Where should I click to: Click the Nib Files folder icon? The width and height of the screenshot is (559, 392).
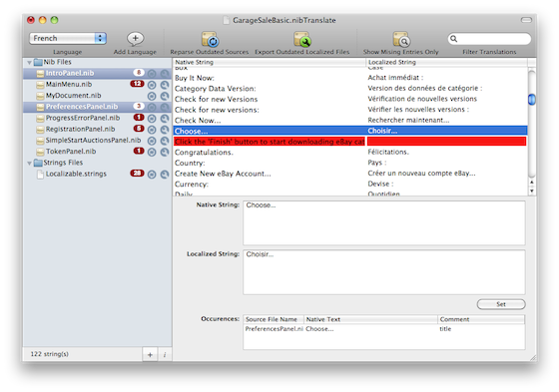point(38,63)
